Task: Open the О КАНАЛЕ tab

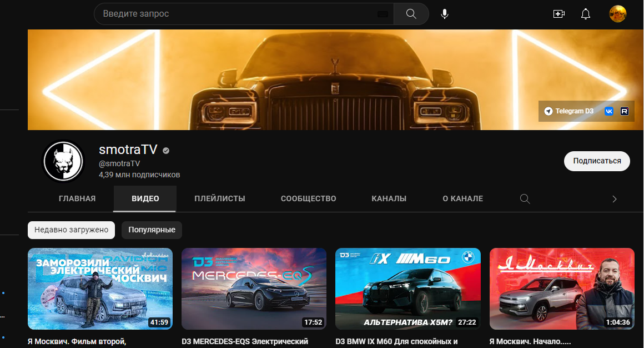Action: click(x=463, y=198)
